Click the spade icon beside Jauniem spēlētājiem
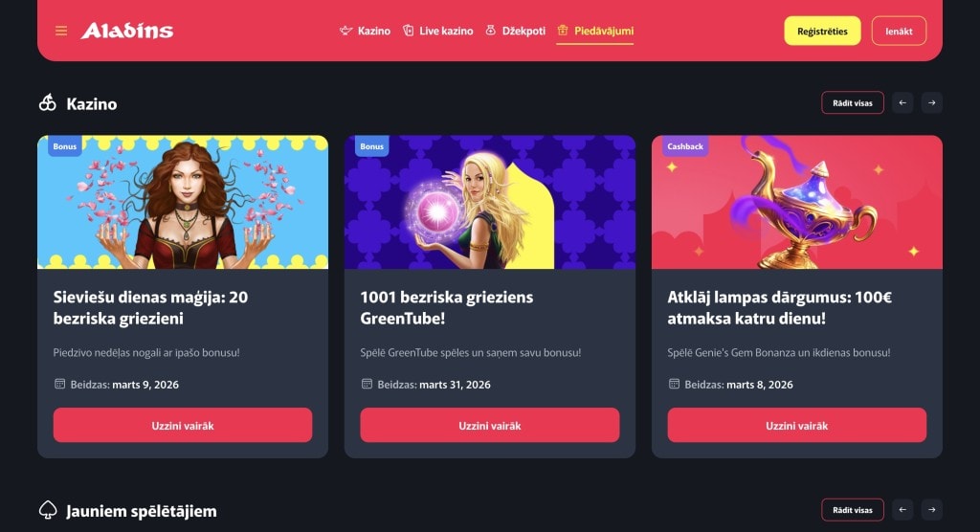This screenshot has height=532, width=980. [48, 510]
